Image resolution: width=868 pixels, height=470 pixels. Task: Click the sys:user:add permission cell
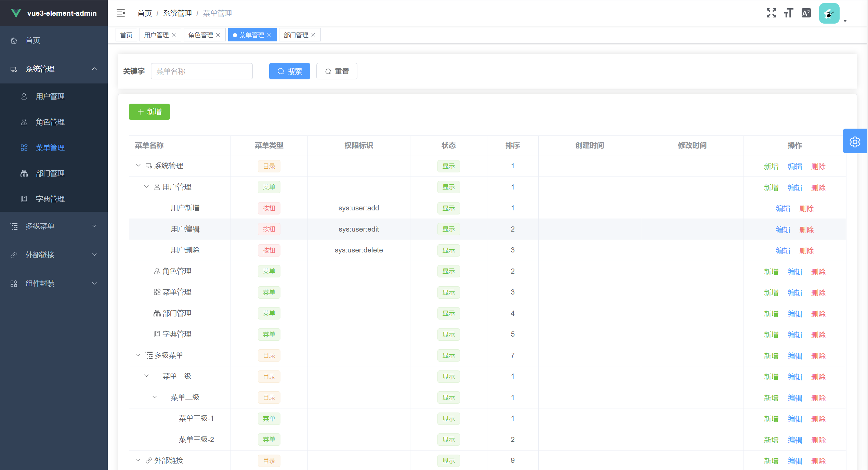pyautogui.click(x=359, y=208)
